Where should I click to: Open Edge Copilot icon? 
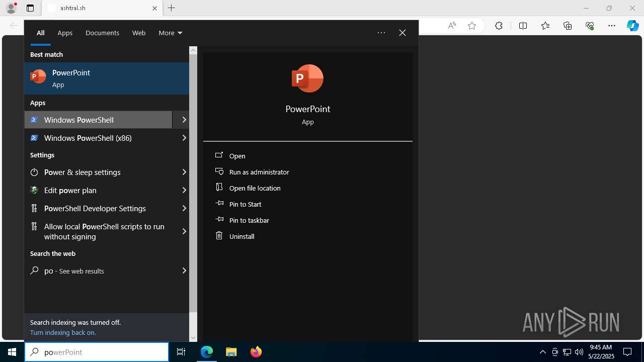pyautogui.click(x=633, y=26)
